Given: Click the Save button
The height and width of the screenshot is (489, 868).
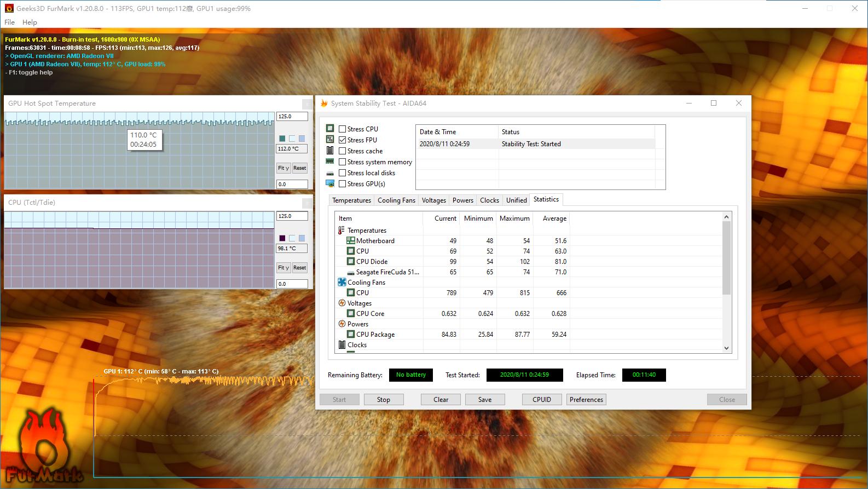Looking at the screenshot, I should (x=485, y=400).
